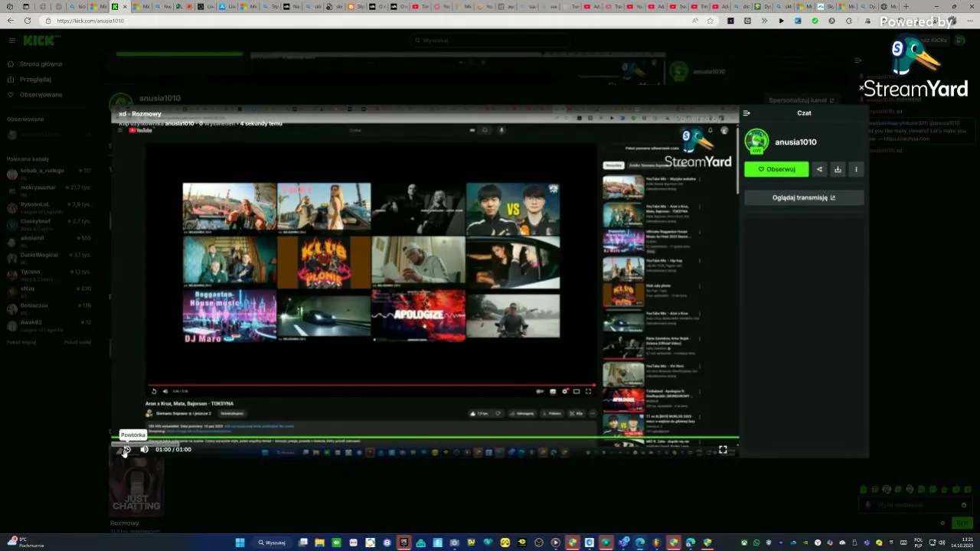Open the Tycono recommended channel
The height and width of the screenshot is (551, 980).
[x=49, y=274]
